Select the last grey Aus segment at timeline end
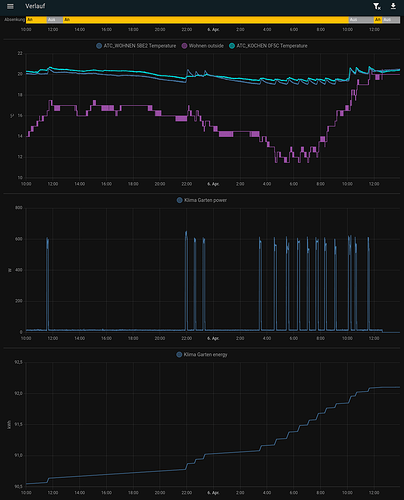The height and width of the screenshot is (500, 404). pos(391,20)
